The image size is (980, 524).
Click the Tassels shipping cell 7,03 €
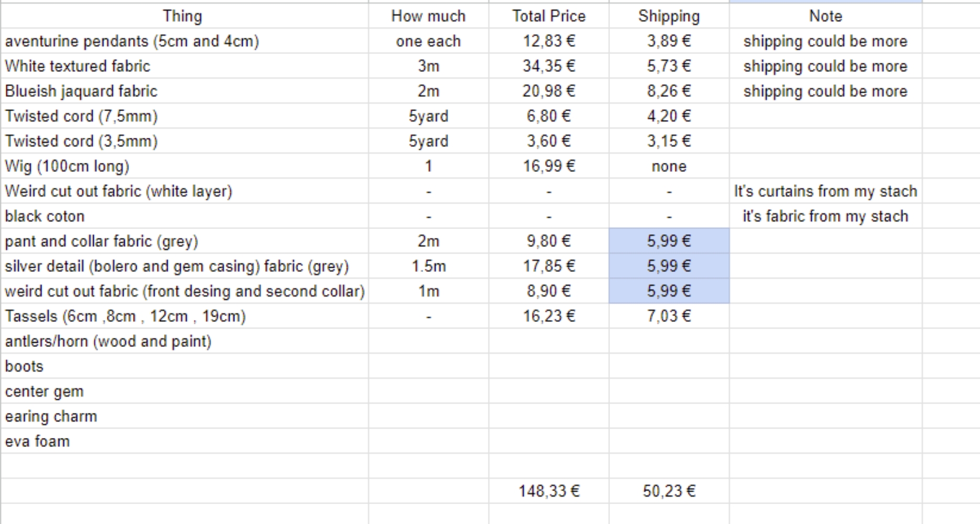669,316
